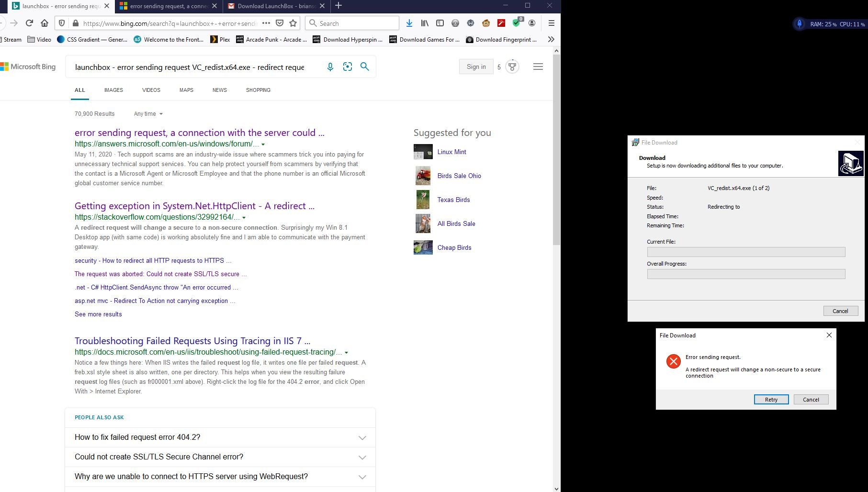The image size is (868, 492).
Task: Click the Bing search magnifier button
Action: [x=365, y=67]
